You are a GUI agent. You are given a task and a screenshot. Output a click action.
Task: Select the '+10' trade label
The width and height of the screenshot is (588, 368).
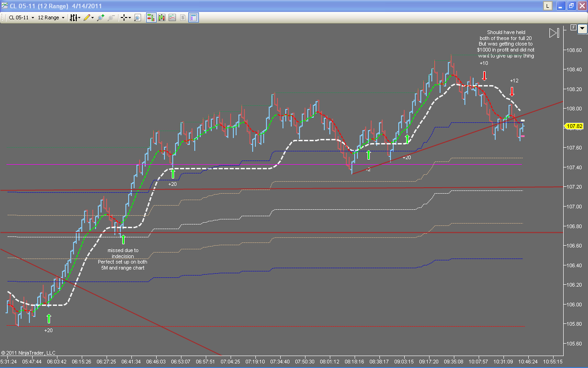(x=484, y=63)
